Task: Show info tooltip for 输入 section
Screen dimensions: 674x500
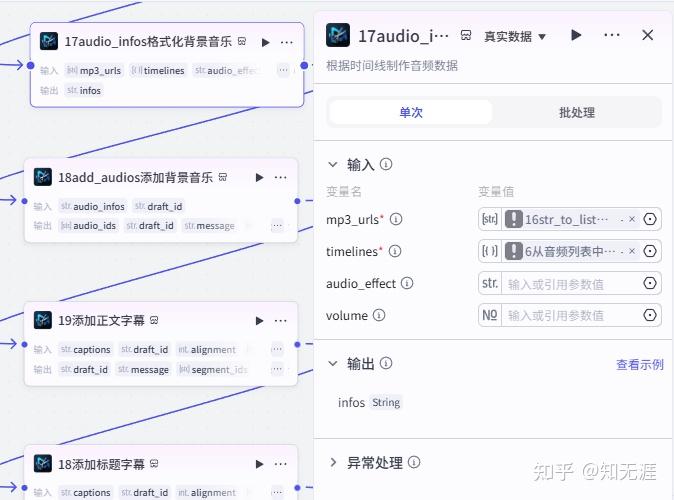Action: point(386,164)
